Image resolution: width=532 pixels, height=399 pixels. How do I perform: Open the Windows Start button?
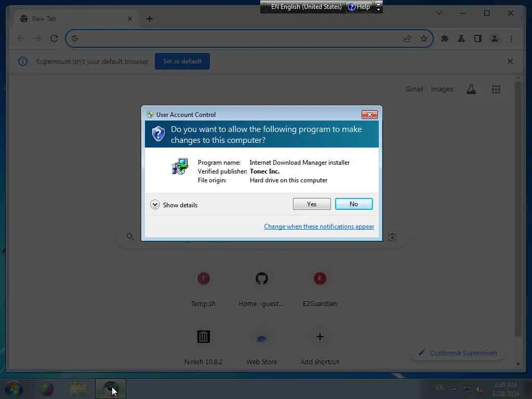pyautogui.click(x=14, y=389)
